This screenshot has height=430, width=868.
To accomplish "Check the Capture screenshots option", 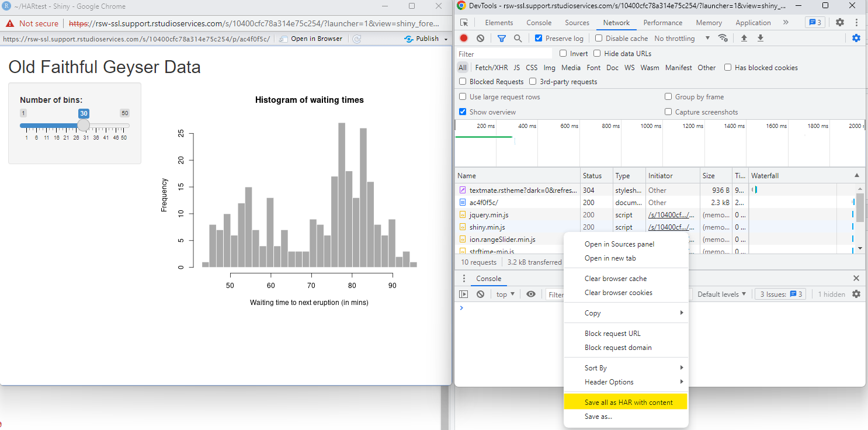I will (668, 112).
